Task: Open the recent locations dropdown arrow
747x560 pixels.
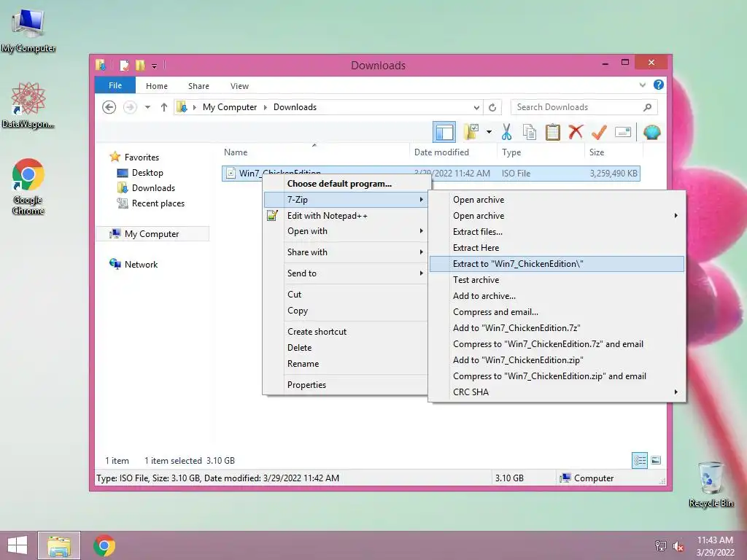Action: coord(147,107)
